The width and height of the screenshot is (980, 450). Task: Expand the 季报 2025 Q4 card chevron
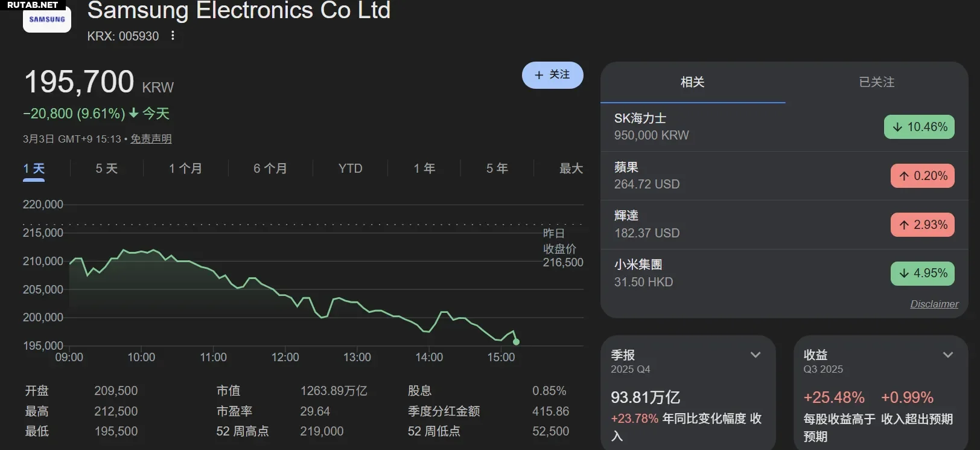(x=756, y=355)
